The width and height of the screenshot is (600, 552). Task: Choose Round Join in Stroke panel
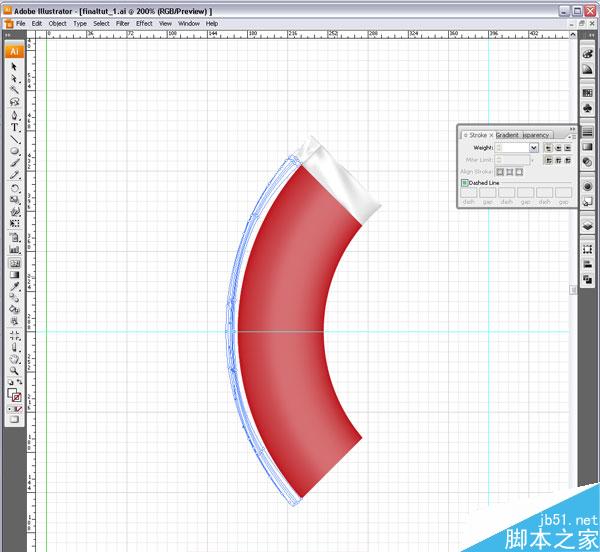558,160
